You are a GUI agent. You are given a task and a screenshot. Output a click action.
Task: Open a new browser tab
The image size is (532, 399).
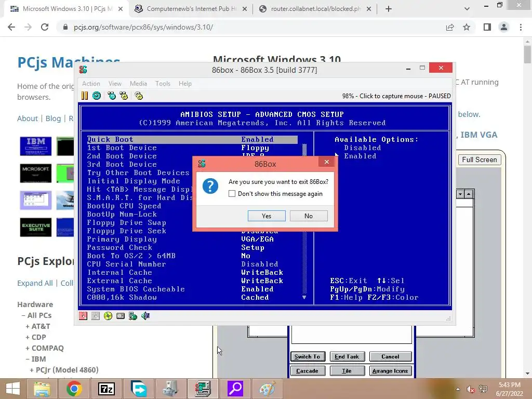click(x=389, y=9)
